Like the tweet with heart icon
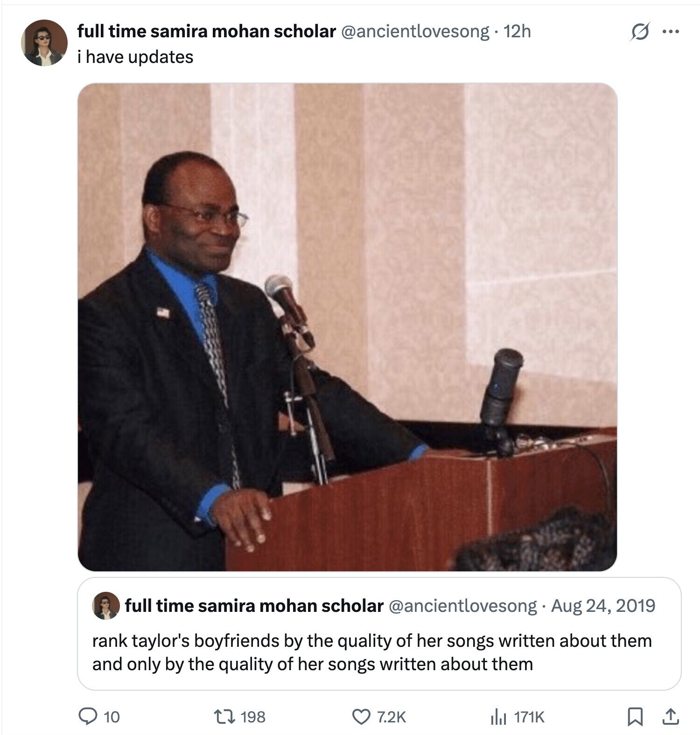This screenshot has width=700, height=735. (x=360, y=716)
